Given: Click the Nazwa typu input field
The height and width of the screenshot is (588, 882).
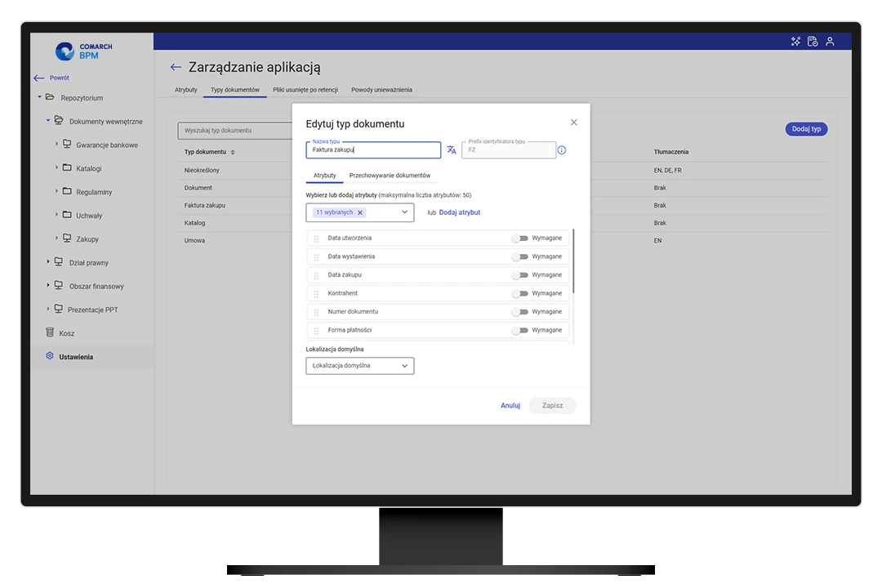Looking at the screenshot, I should (x=373, y=150).
